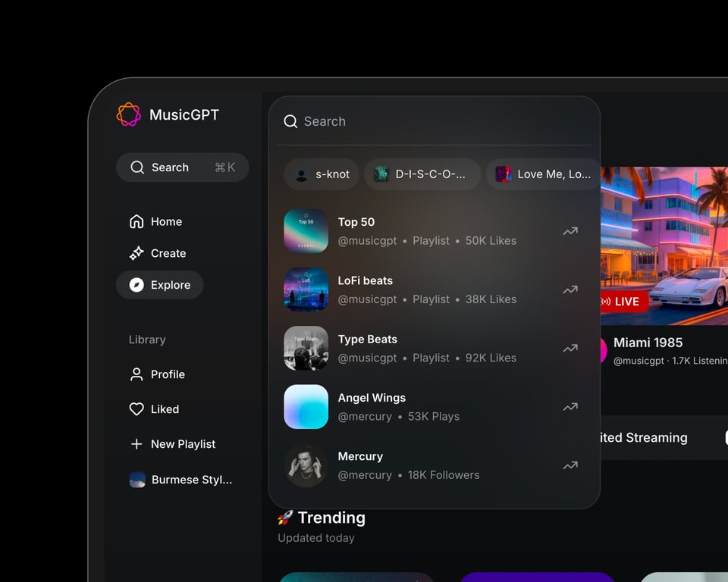Click the Home house icon

point(136,221)
